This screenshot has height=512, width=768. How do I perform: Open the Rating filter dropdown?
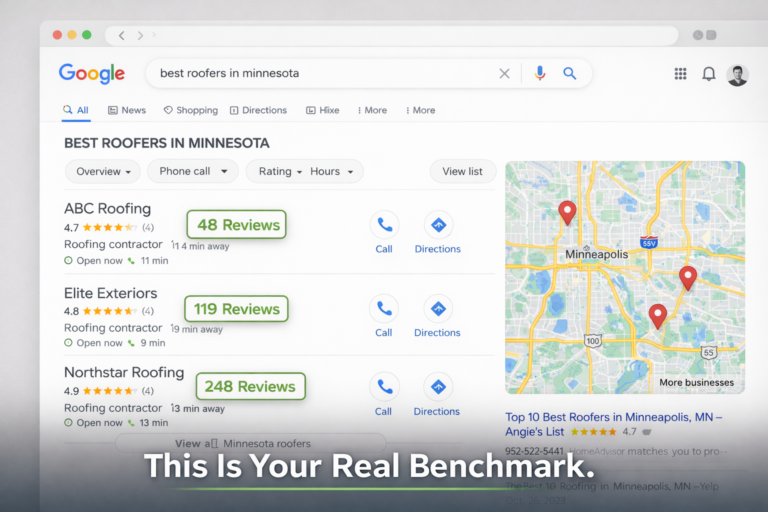point(280,171)
